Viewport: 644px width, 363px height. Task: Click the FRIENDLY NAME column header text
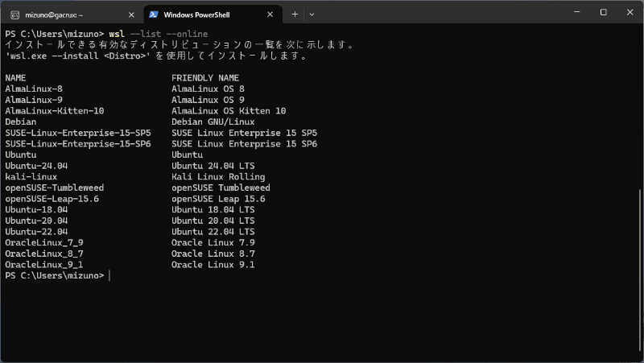tap(205, 78)
